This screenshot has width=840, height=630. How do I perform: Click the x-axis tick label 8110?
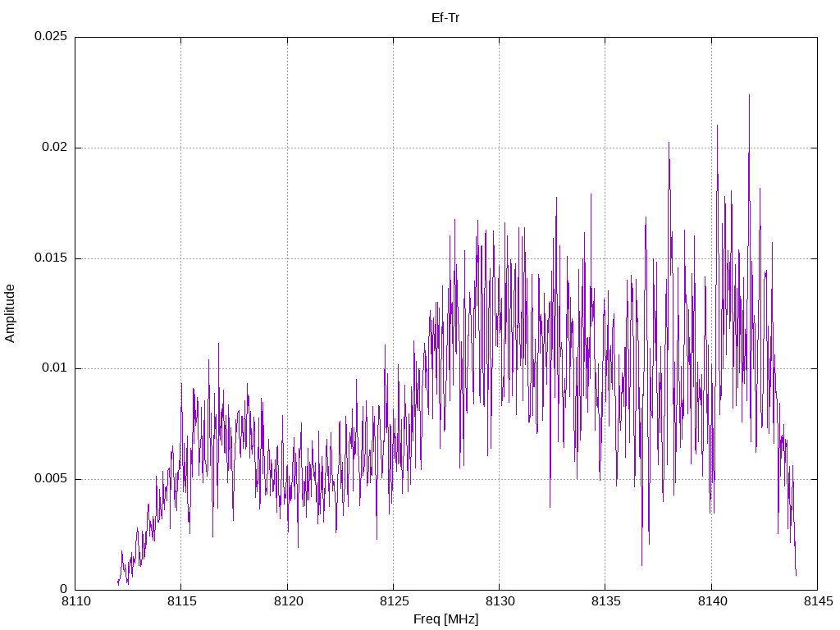coord(75,601)
